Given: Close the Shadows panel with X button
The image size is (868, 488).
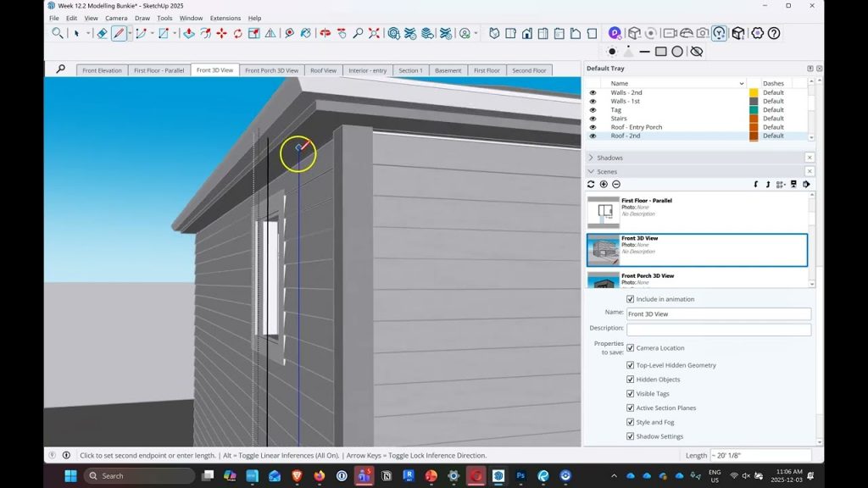Looking at the screenshot, I should [809, 158].
